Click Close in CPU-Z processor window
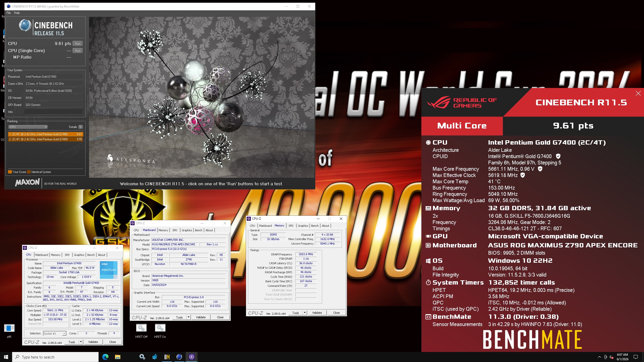644x362 pixels. (x=112, y=342)
